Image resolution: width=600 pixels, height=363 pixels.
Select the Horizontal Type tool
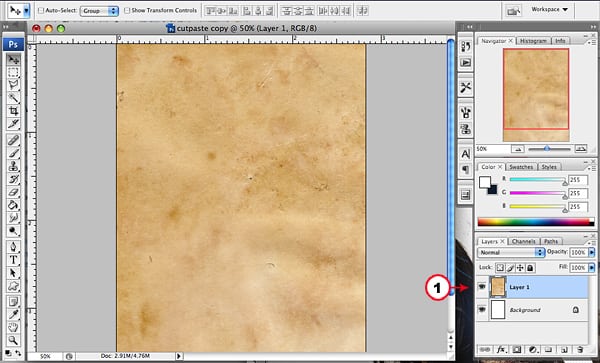(13, 260)
